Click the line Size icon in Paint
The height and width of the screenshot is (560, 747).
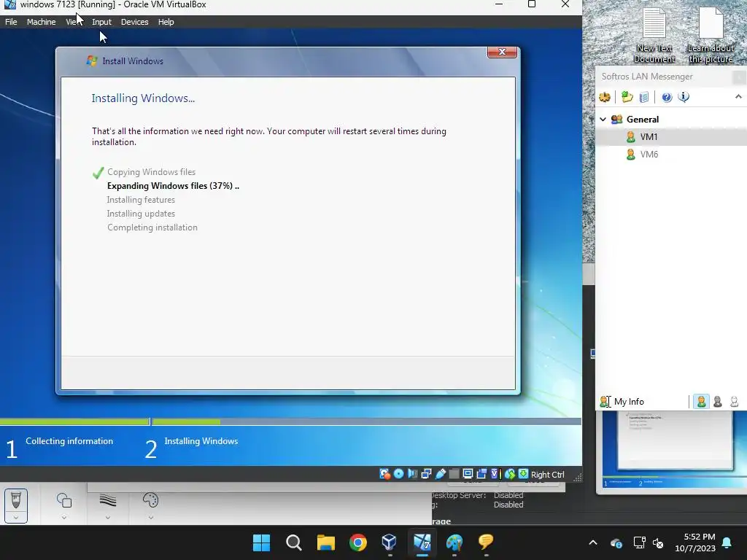[x=108, y=500]
